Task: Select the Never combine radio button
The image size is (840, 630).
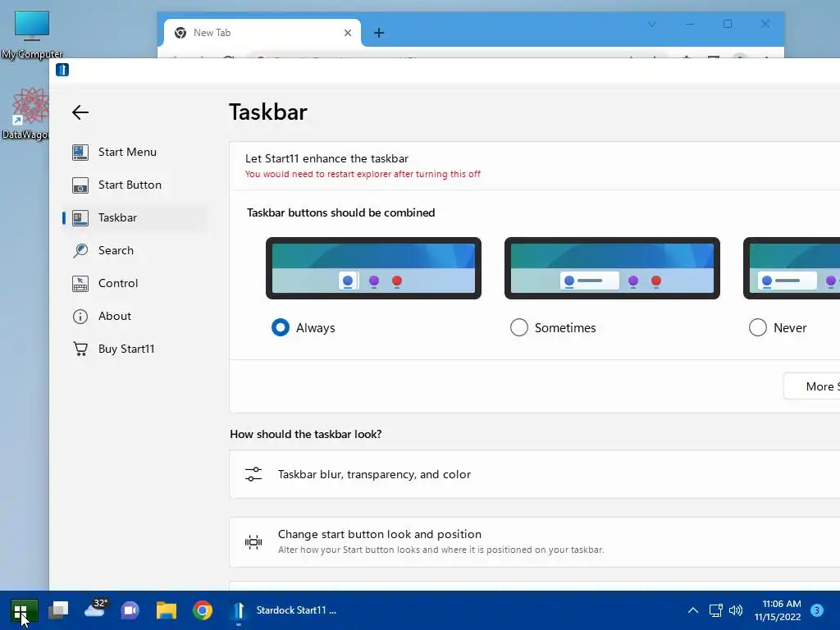Action: 758,327
